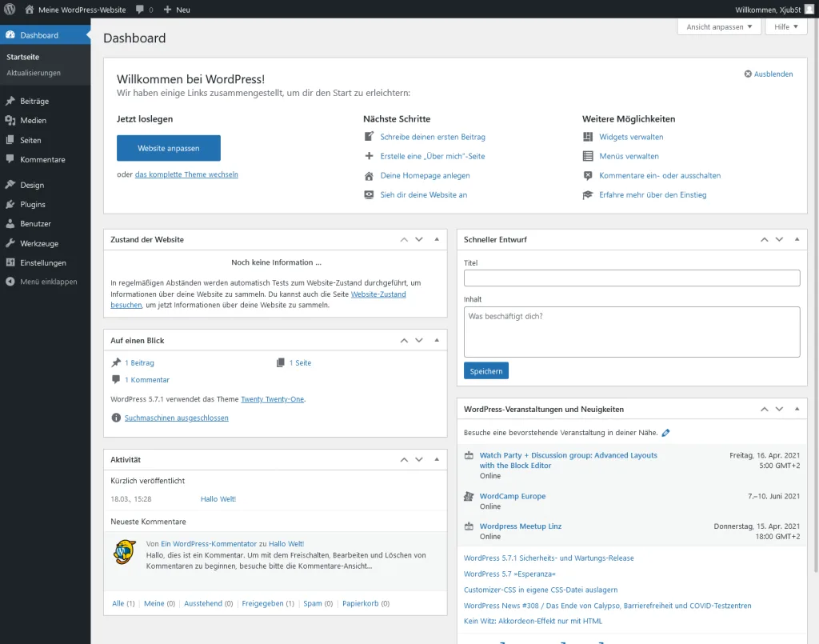Click the user avatar in the top right
Viewport: 819px width, 644px height.
809,10
